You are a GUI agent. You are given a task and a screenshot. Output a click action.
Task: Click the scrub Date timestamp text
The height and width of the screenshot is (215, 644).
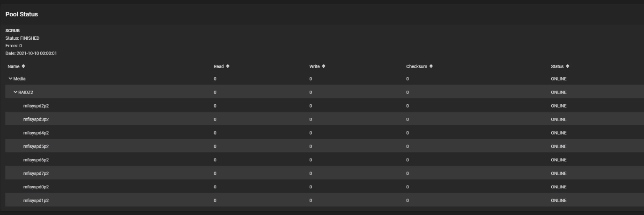[31, 53]
